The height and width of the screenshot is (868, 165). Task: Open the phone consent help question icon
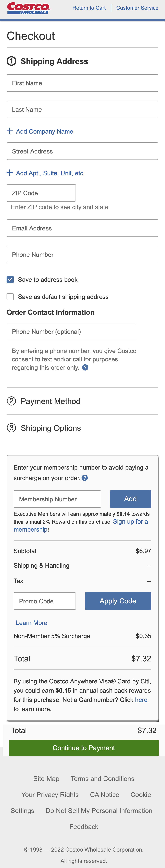85,367
